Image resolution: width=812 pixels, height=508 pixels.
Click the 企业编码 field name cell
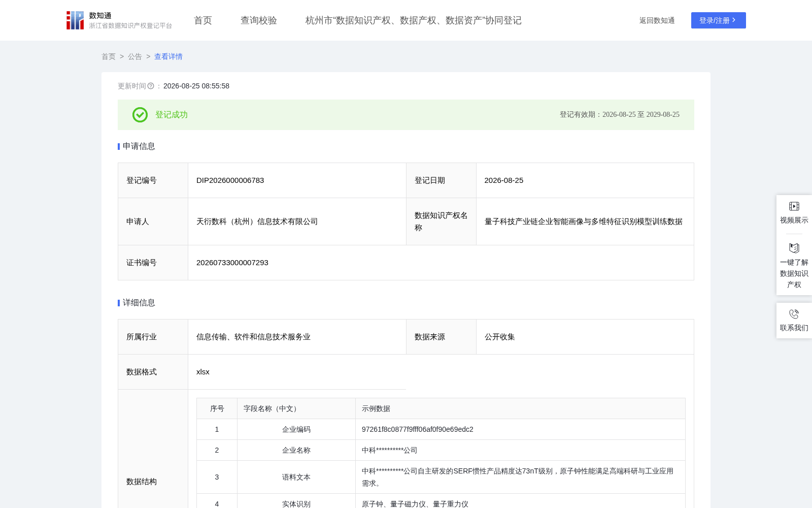coord(296,429)
